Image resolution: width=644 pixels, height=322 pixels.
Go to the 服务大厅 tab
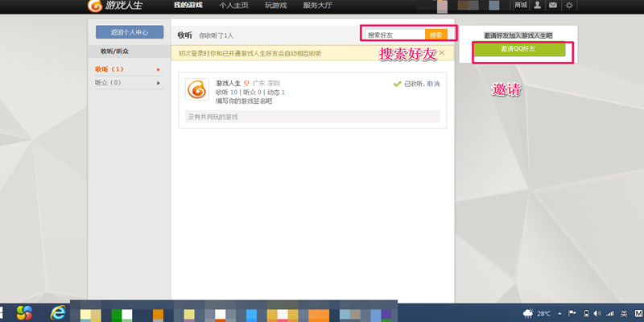coord(318,6)
